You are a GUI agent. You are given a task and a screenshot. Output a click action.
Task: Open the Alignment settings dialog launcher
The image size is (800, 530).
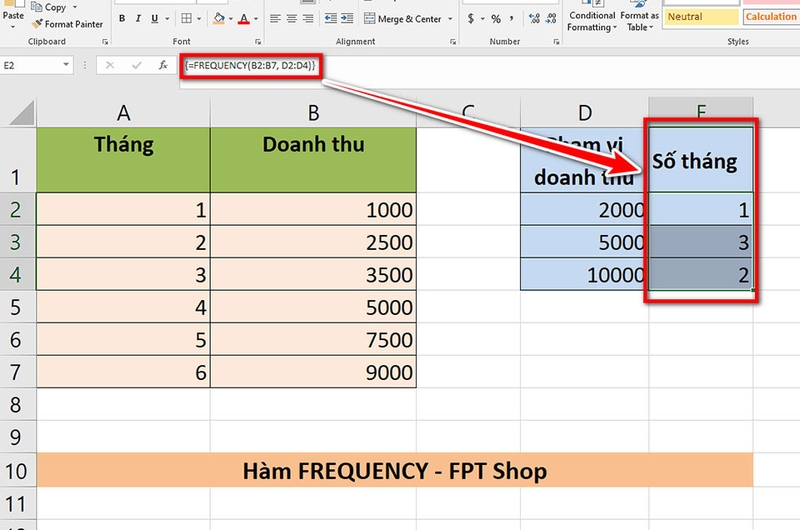click(453, 42)
